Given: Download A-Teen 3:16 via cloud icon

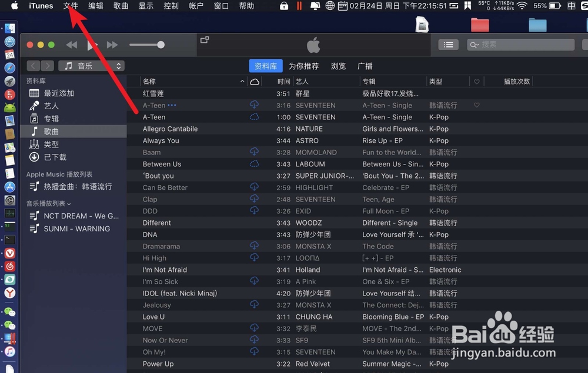Looking at the screenshot, I should [x=254, y=105].
